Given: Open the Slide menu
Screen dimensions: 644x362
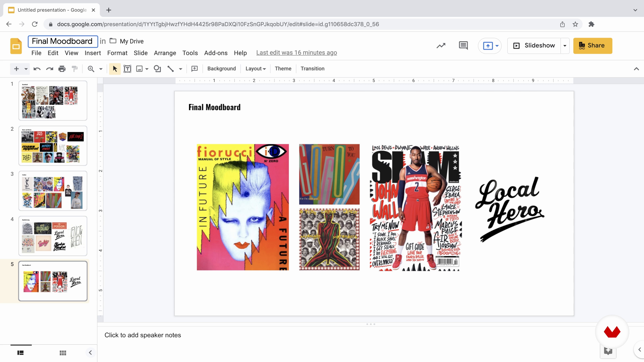Looking at the screenshot, I should pyautogui.click(x=141, y=53).
